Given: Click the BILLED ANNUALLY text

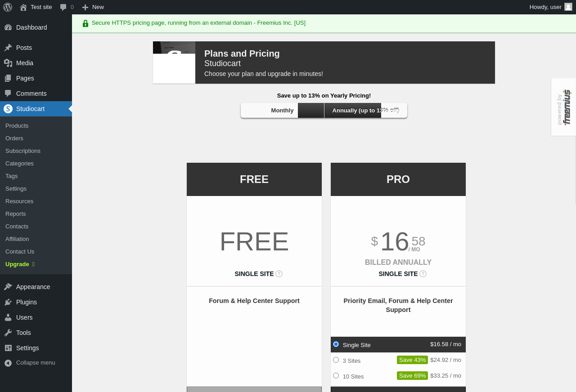Looking at the screenshot, I should [398, 263].
